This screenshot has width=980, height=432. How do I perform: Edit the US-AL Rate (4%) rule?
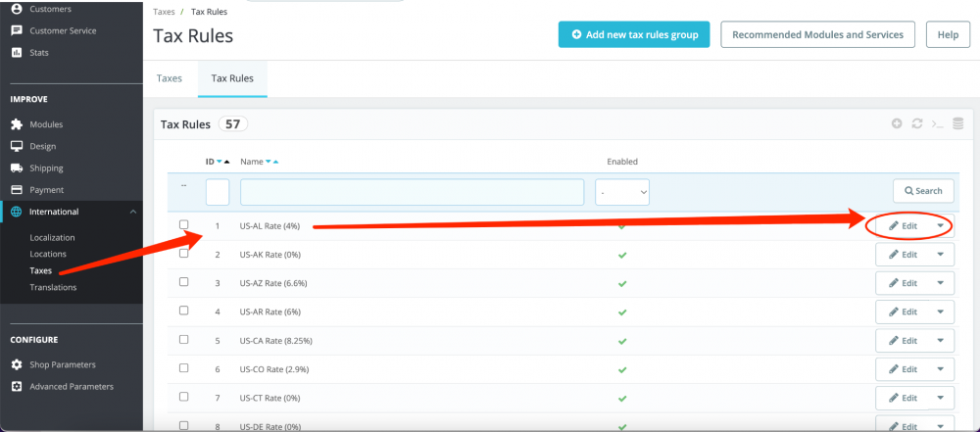click(903, 225)
